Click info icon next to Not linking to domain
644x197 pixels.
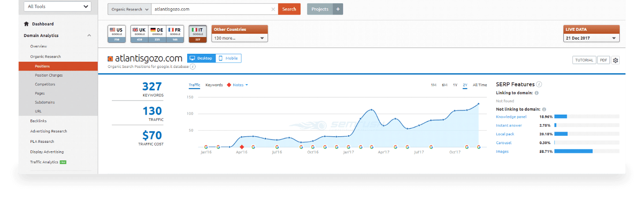(544, 109)
